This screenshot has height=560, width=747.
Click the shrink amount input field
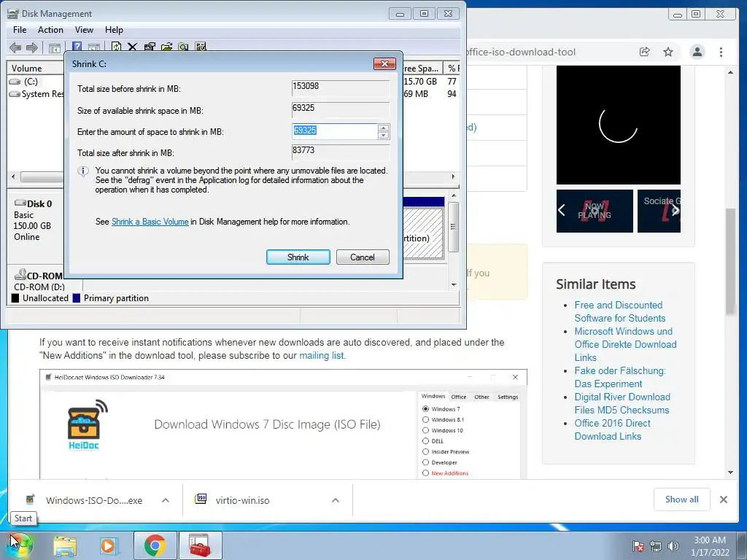coord(335,131)
